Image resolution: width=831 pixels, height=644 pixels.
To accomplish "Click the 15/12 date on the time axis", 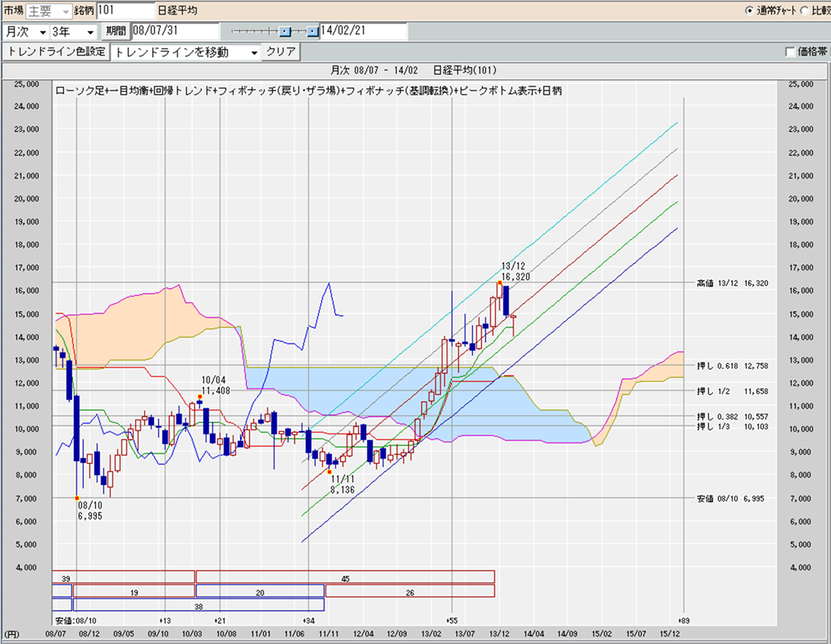I will click(x=670, y=634).
